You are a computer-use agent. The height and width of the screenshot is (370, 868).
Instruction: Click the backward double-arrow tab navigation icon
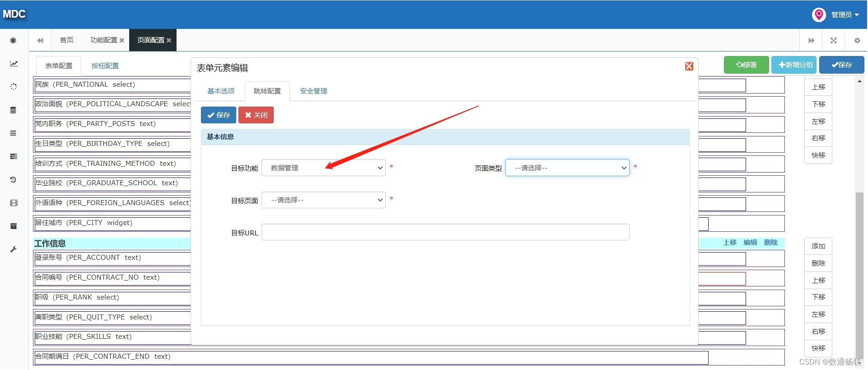40,40
